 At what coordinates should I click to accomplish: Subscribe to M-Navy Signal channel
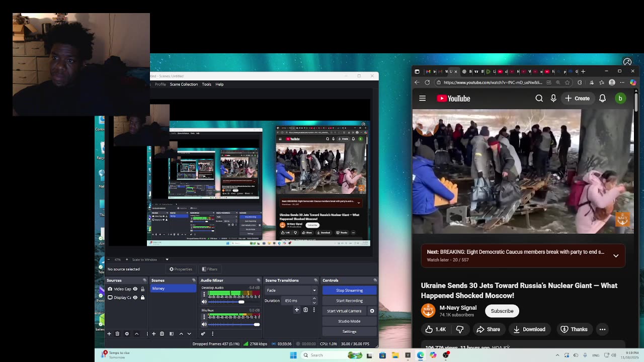[x=502, y=311]
